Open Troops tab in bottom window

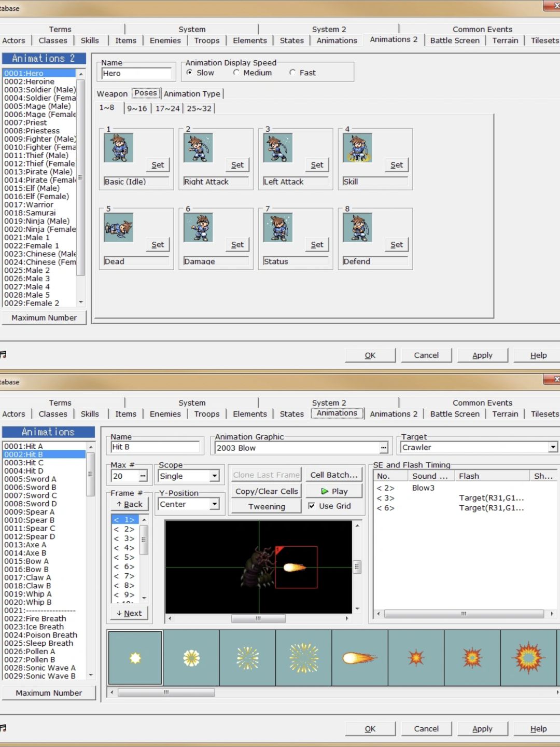pyautogui.click(x=207, y=414)
